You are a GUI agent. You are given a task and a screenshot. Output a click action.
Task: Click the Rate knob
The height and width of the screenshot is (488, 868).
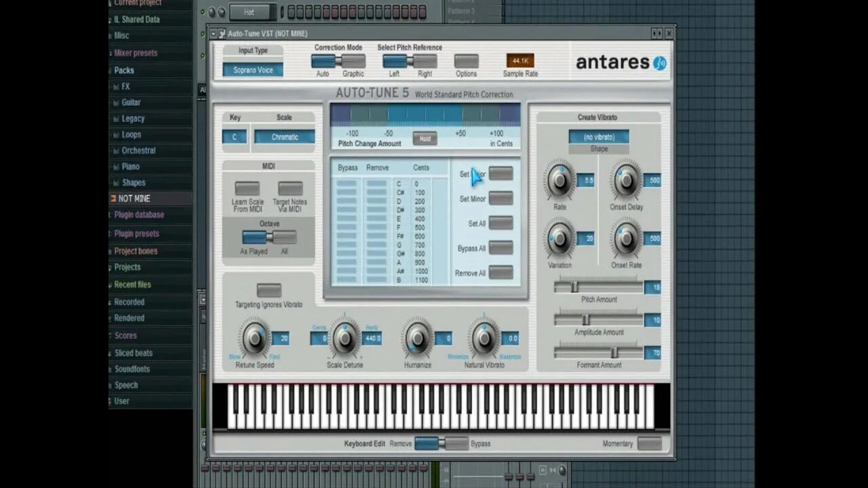click(x=559, y=180)
